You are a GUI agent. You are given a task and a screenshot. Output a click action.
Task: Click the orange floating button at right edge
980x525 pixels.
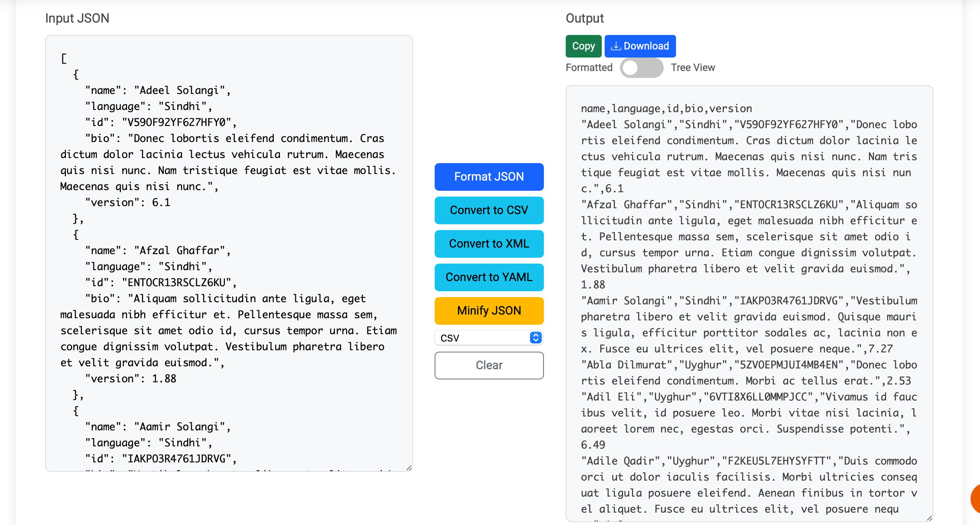click(975, 498)
